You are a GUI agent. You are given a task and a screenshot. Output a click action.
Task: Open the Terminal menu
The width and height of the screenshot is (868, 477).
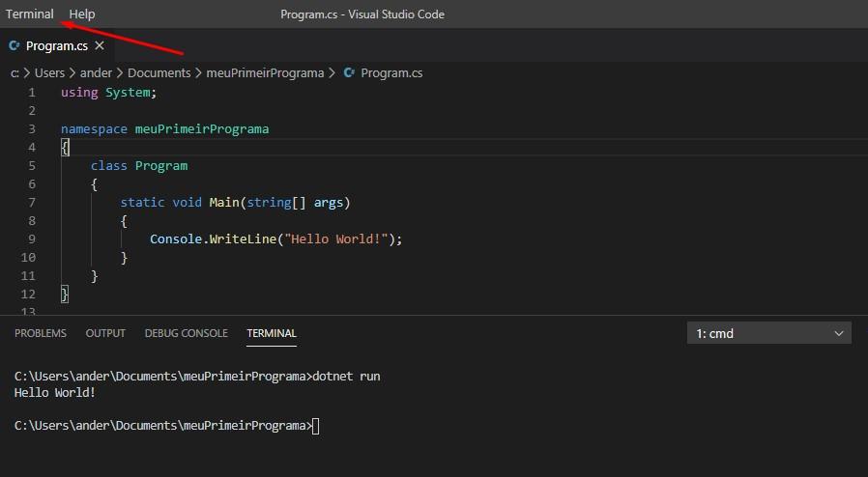point(30,14)
